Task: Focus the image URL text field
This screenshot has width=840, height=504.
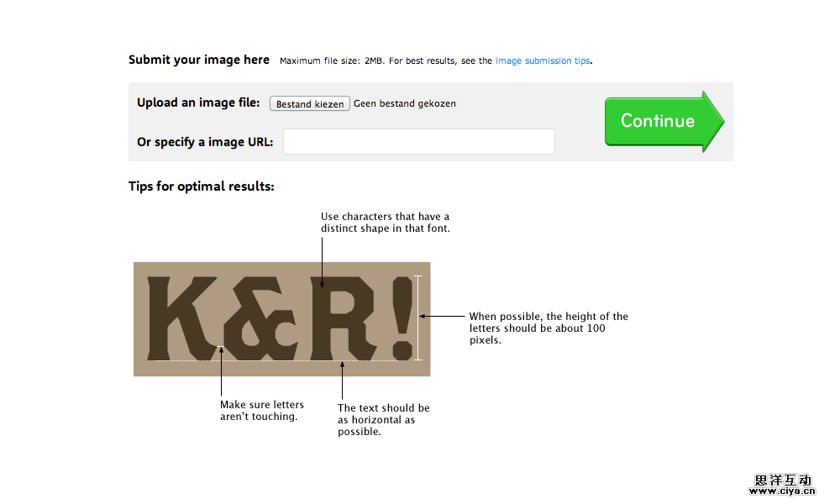Action: pyautogui.click(x=418, y=142)
